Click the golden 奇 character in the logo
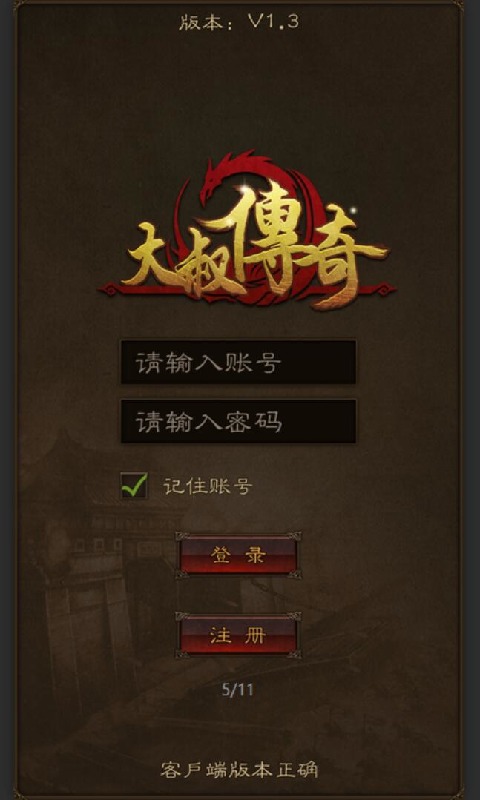Image resolution: width=480 pixels, height=800 pixels. pos(342,255)
